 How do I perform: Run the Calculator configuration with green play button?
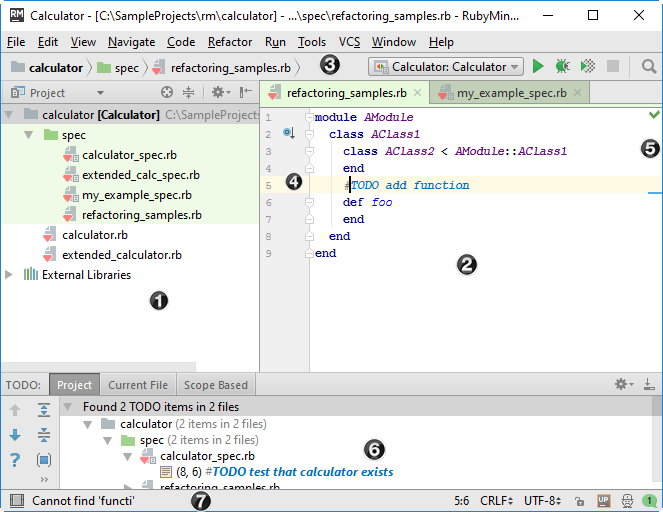tap(538, 67)
